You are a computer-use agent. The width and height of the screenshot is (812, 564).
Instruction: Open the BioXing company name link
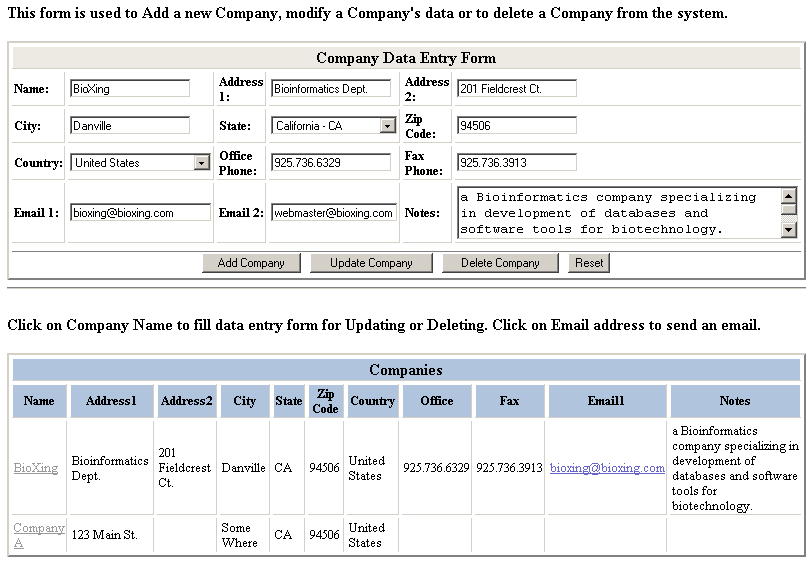(36, 468)
